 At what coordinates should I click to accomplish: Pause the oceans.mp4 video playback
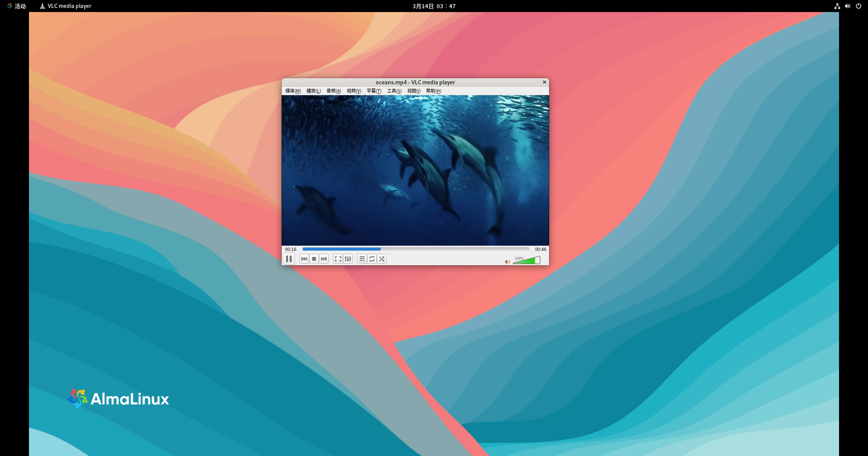288,259
